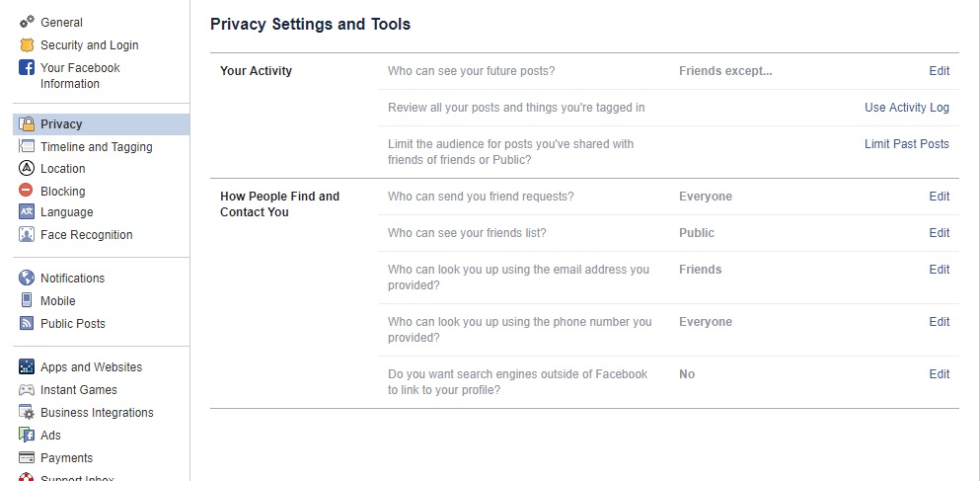The height and width of the screenshot is (481, 980).
Task: Open Use Activity Log link
Action: click(906, 108)
